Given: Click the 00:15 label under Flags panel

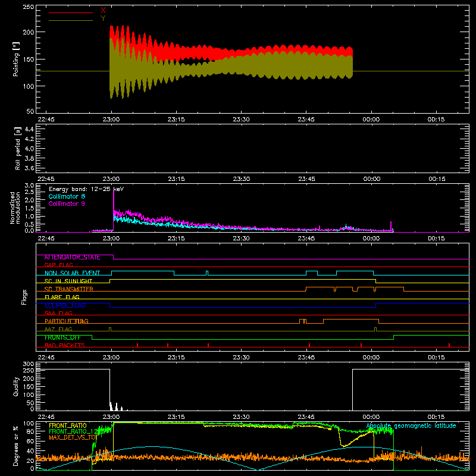Looking at the screenshot, I should click(436, 358).
